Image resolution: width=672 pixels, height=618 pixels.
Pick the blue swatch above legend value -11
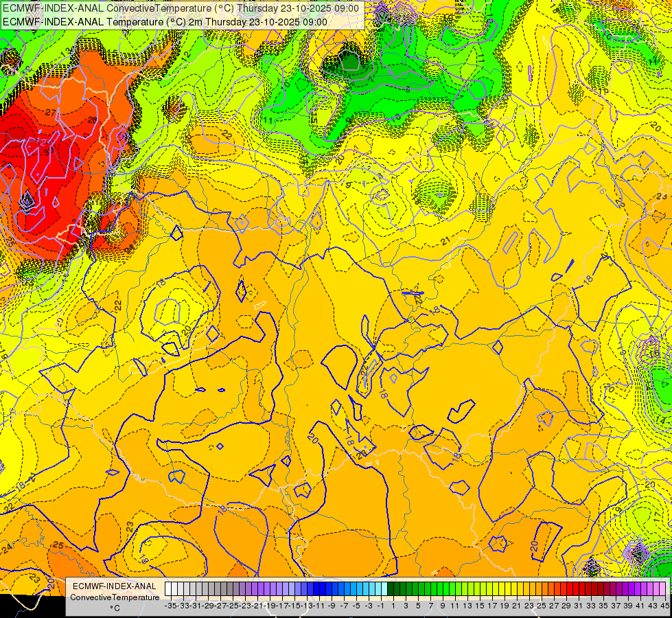coord(316,589)
